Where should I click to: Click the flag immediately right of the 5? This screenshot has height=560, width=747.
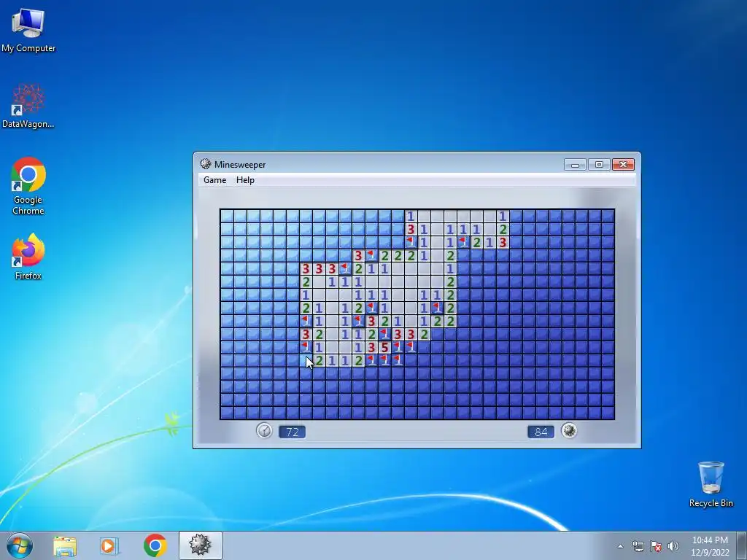pyautogui.click(x=398, y=348)
